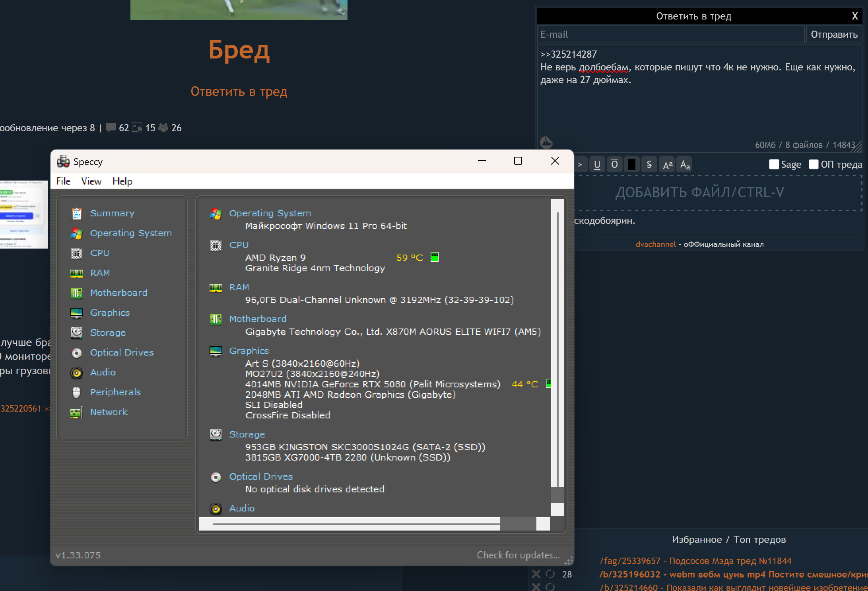Click the ДОБАВИТЬ ФАЙЛ upload area
Screen dimensions: 868x591
pyautogui.click(x=700, y=192)
